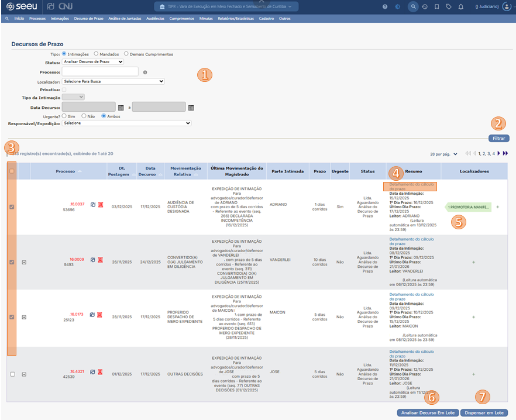The width and height of the screenshot is (516, 420).
Task: Open the Audiências menu
Action: pyautogui.click(x=155, y=19)
